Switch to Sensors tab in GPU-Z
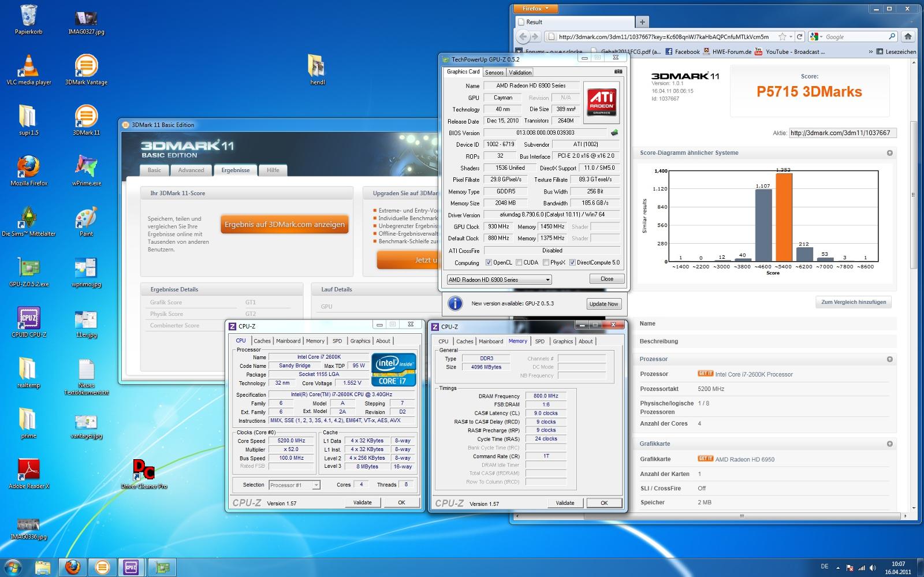This screenshot has height=577, width=924. tap(494, 73)
